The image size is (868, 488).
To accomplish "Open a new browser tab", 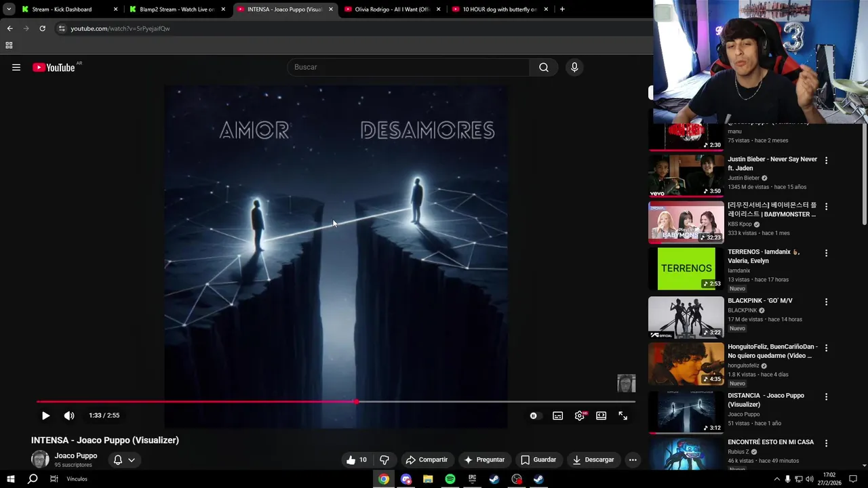I will pos(562,9).
